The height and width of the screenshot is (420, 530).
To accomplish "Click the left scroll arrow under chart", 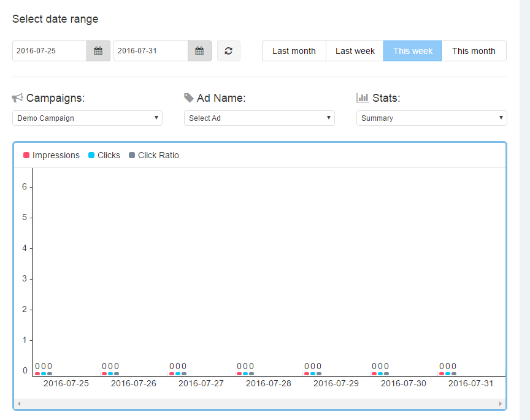I will pos(18,403).
